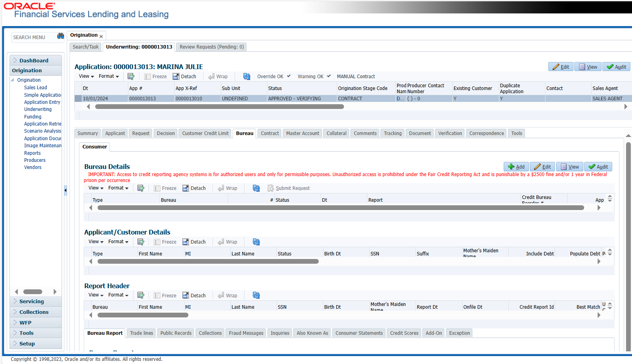Click Detach in Applicant/Customer Details toolbar
This screenshot has width=632, height=364.
pyautogui.click(x=194, y=242)
